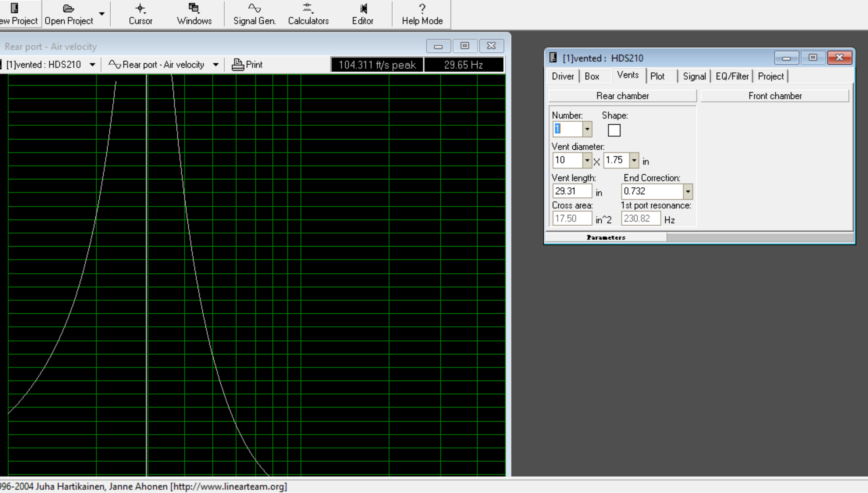
Task: Minimize the Rear port - Air velocity window
Action: (x=438, y=46)
